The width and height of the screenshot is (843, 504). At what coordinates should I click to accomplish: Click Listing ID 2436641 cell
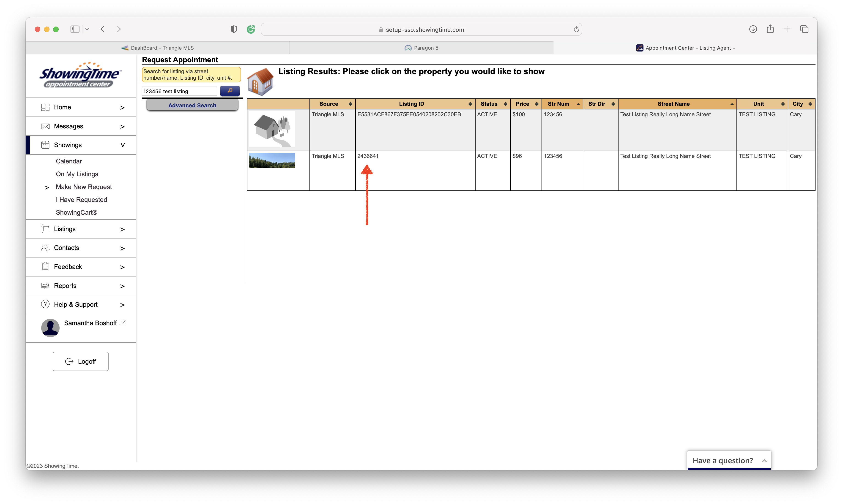415,171
